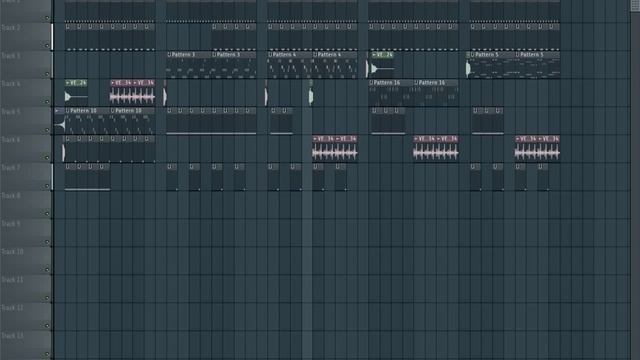Open clip menu icon of first Pattern 10 clip

pyautogui.click(x=67, y=111)
